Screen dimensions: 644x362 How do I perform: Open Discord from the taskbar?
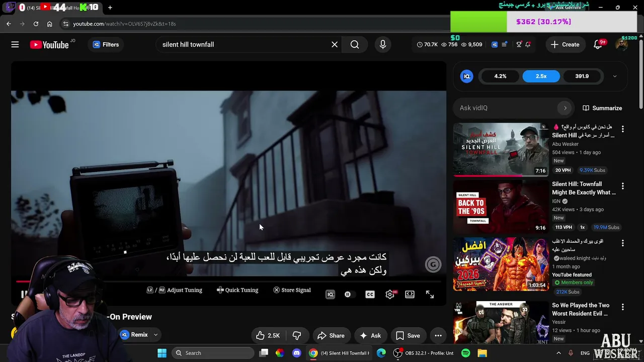296,353
